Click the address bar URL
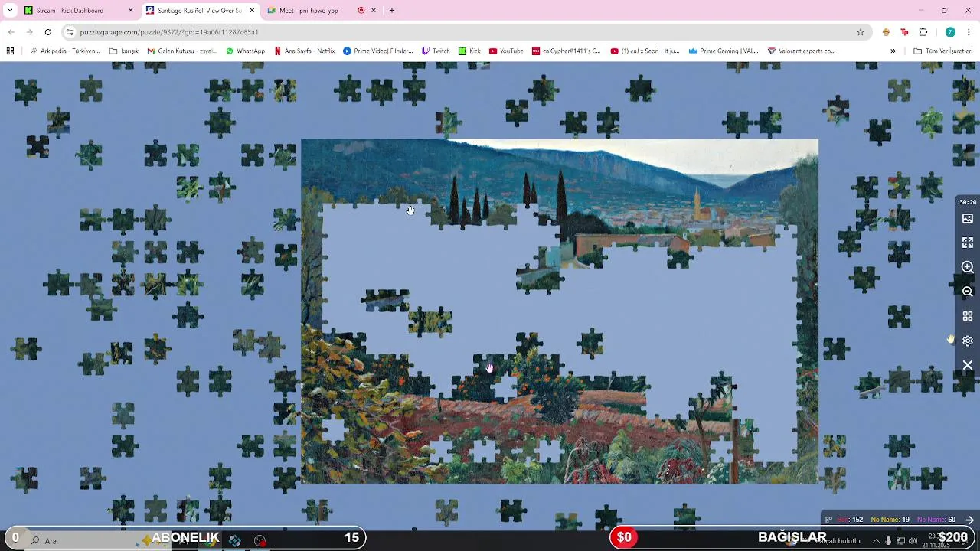This screenshot has width=980, height=551. [x=169, y=32]
